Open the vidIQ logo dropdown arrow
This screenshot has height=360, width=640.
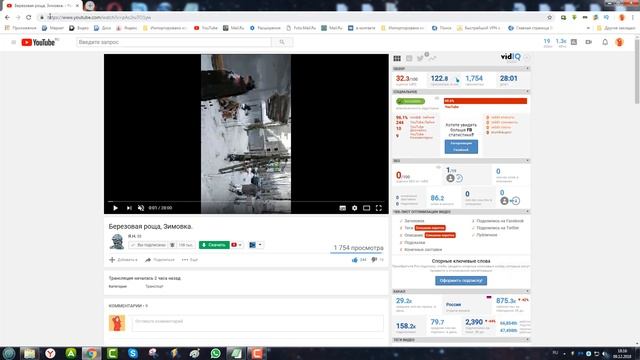pos(526,57)
